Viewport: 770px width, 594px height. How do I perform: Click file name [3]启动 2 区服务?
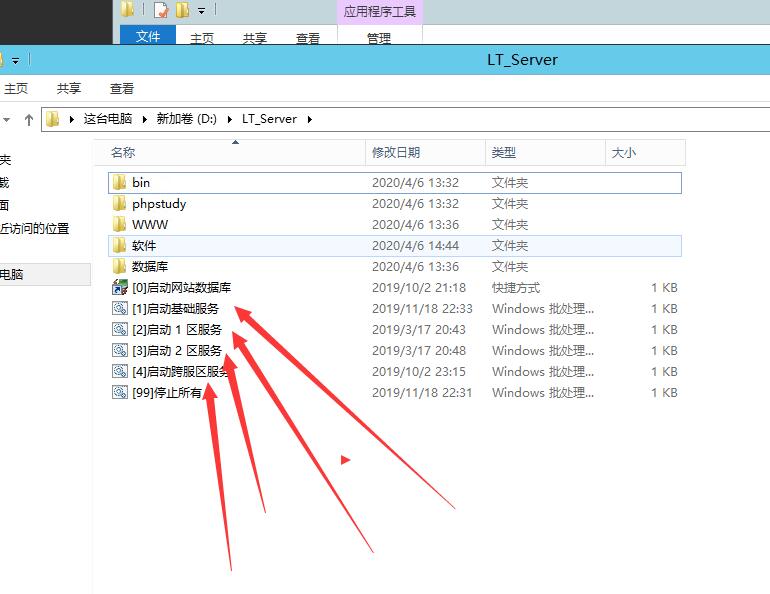pos(177,351)
